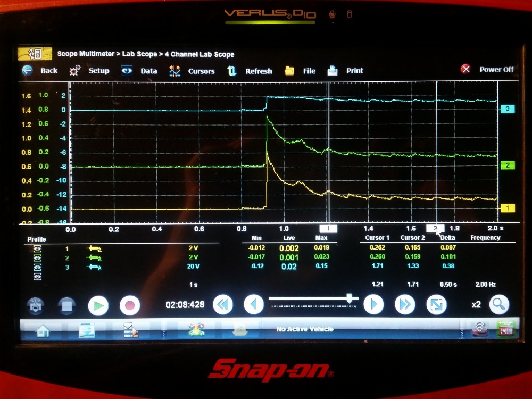Viewport: 532px width, 399px height.
Task: Open the Cursors menu
Action: click(x=192, y=71)
